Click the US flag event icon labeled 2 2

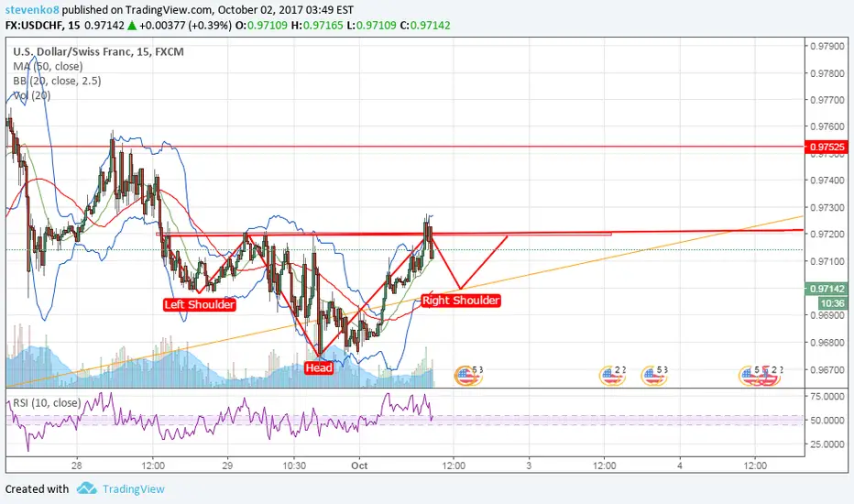[612, 374]
